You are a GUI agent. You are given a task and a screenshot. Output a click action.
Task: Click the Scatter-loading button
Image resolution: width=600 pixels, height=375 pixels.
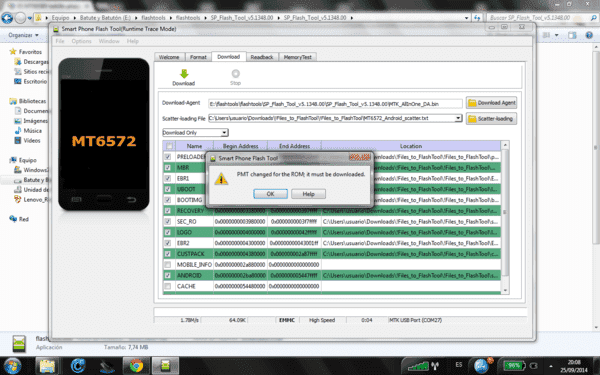coord(492,119)
